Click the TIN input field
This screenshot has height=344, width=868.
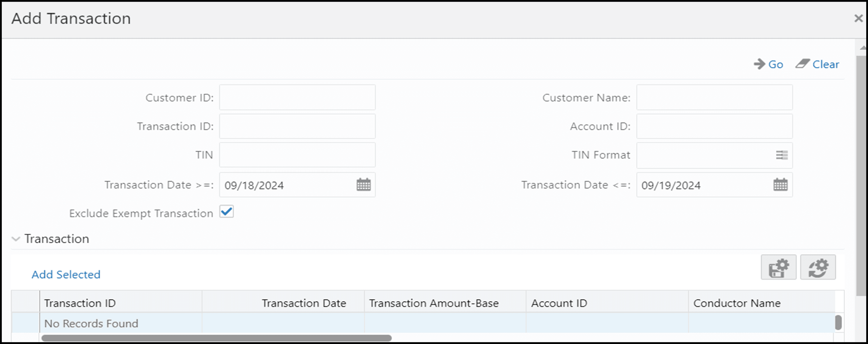[297, 155]
